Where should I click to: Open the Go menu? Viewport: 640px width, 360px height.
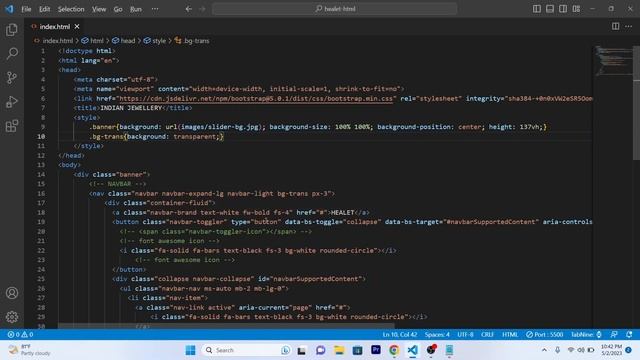tap(118, 9)
